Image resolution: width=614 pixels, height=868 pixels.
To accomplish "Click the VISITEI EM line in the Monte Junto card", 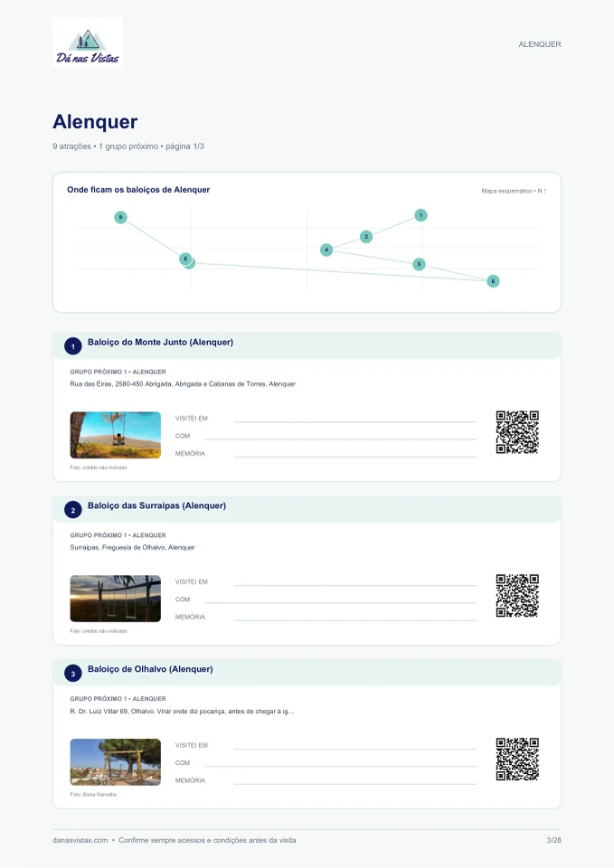I will [x=354, y=421].
